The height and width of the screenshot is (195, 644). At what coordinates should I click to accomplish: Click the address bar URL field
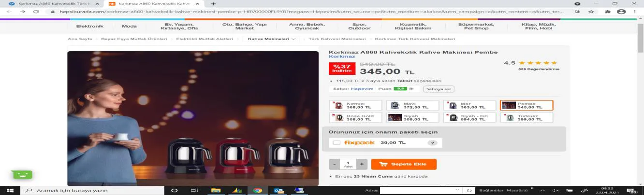309,12
